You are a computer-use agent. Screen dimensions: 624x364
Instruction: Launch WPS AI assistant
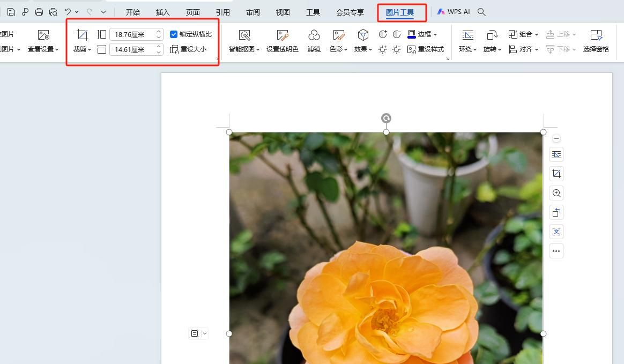(454, 12)
